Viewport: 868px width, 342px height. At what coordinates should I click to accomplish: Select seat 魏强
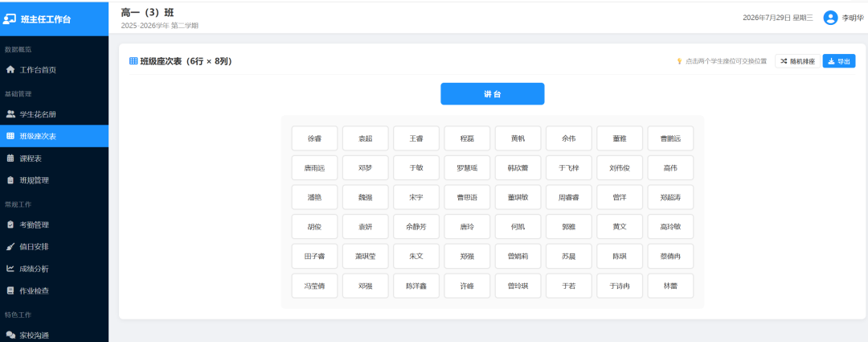[x=366, y=197]
